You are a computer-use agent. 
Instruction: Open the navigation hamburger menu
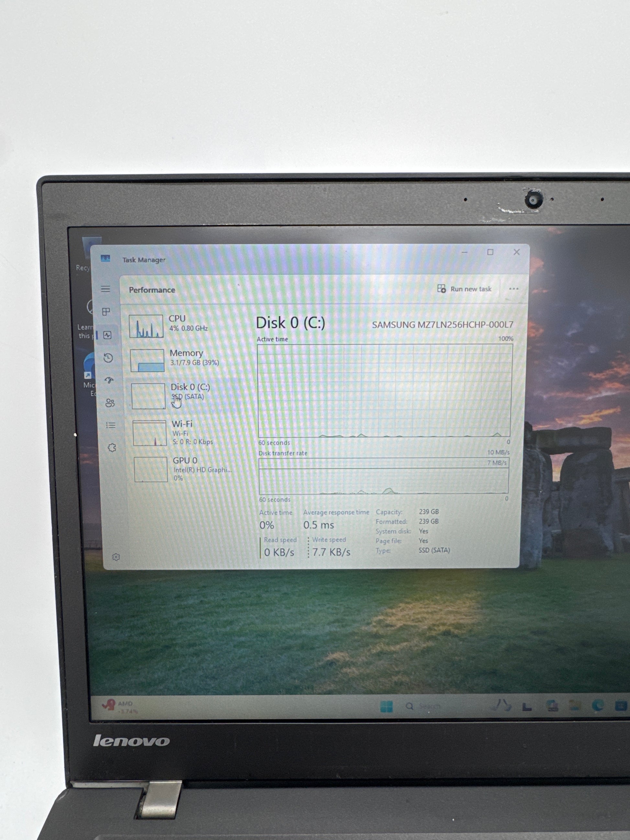pos(106,289)
